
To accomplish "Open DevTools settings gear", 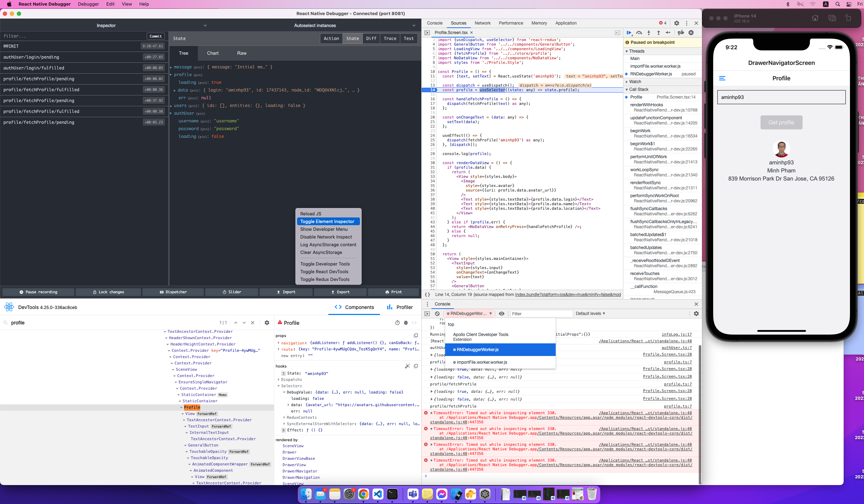I will (677, 23).
